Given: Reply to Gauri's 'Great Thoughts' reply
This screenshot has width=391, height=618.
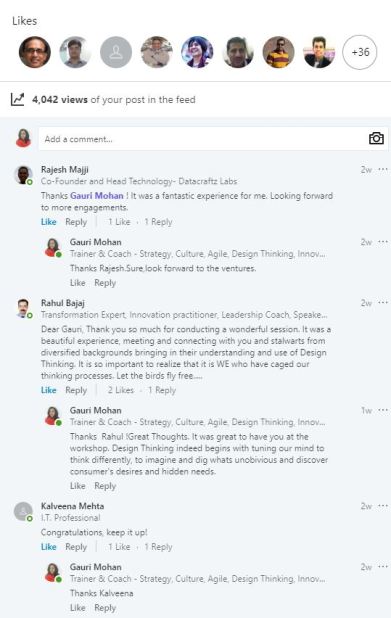Looking at the screenshot, I should pos(105,486).
